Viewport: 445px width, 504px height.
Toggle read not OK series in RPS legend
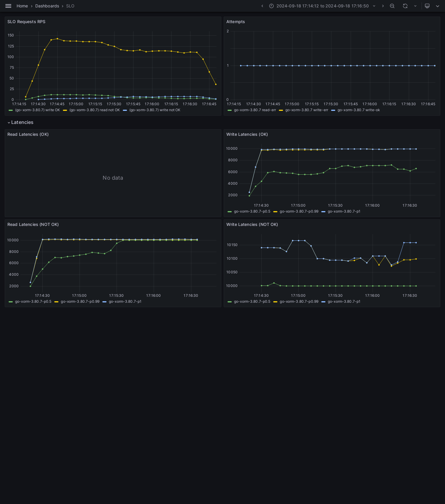(x=95, y=110)
